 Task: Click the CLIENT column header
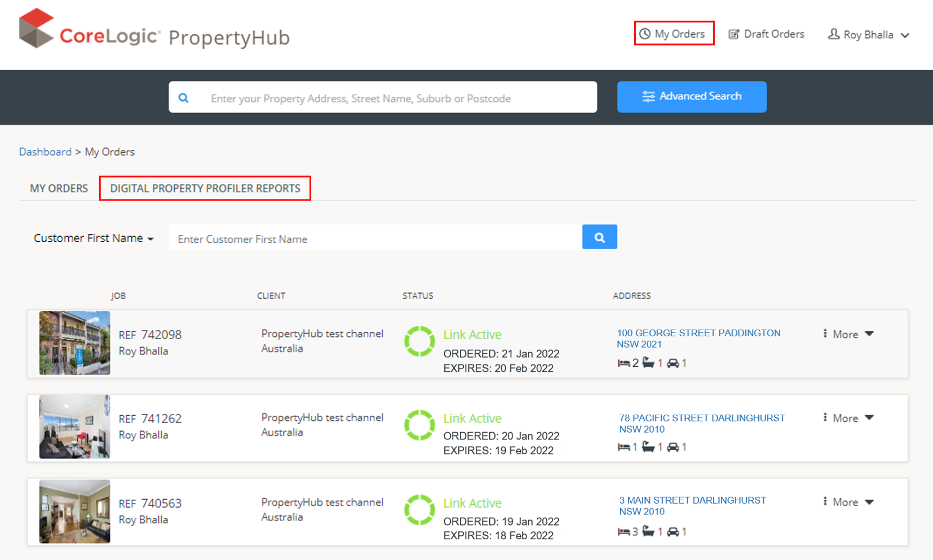[271, 296]
